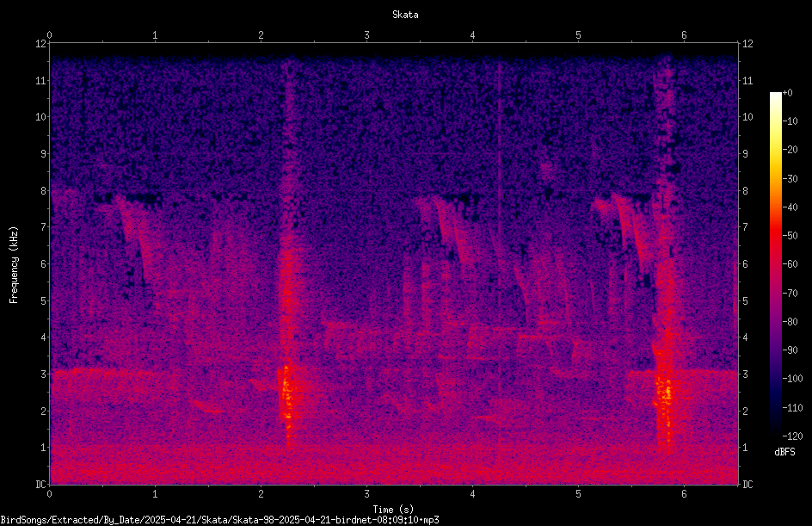Click the 8 kHz label on the right axis
Screen dimensions: 812x526
coord(745,191)
